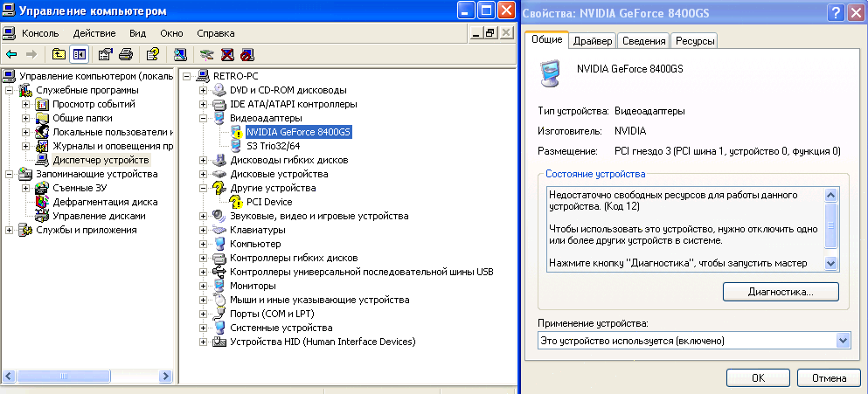
Task: Click the Up one level folder icon
Action: coord(58,54)
